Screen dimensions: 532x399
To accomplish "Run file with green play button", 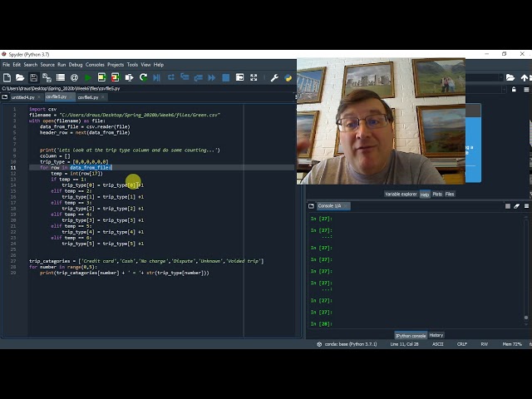I will 88,77.
